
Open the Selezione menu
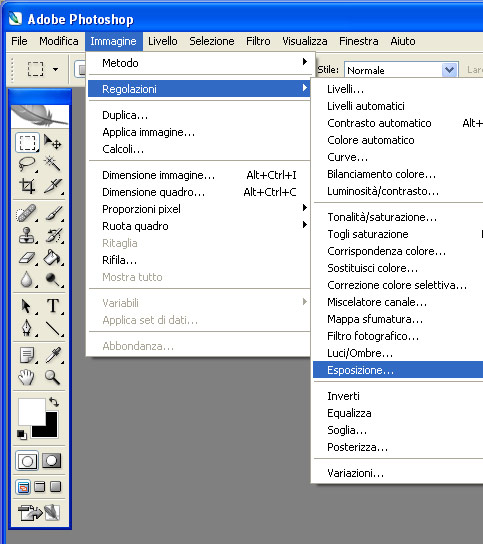[x=212, y=41]
